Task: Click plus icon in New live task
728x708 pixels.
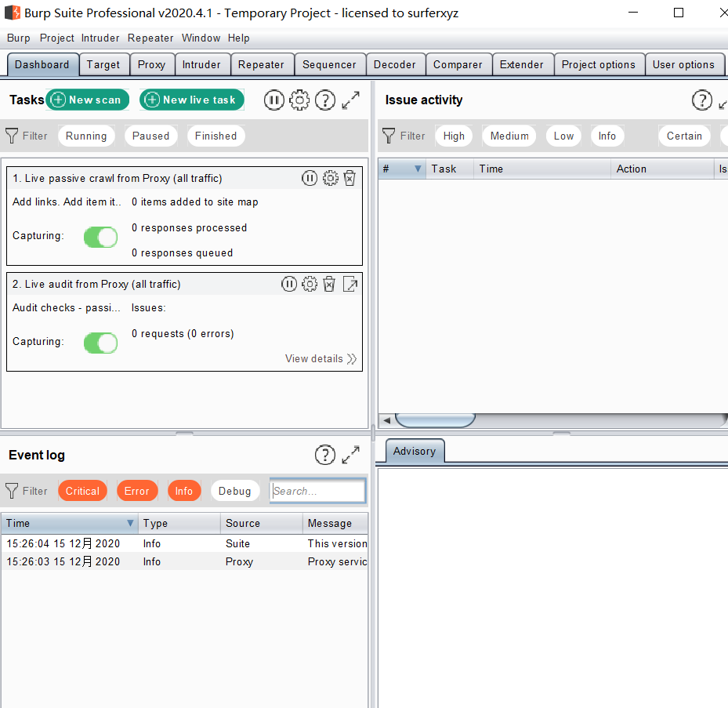Action: coord(152,100)
